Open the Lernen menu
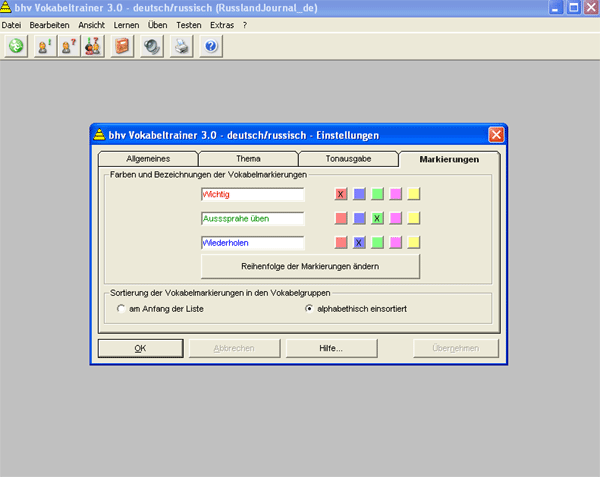Image resolution: width=600 pixels, height=477 pixels. 126,25
